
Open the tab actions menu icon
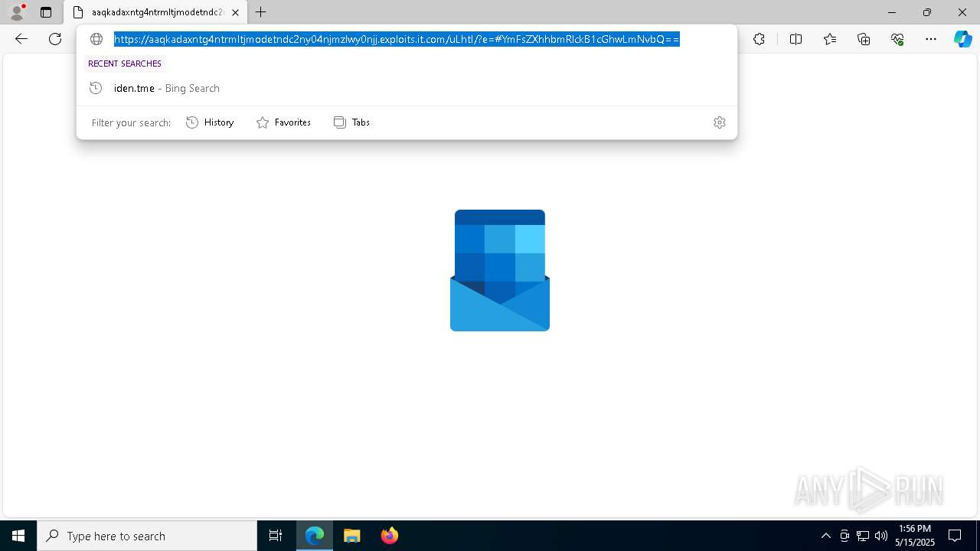point(46,12)
